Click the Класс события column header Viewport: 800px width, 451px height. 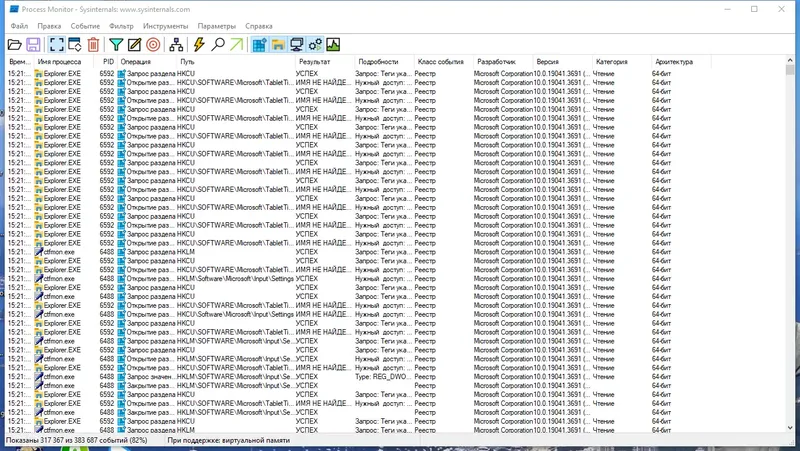(x=443, y=62)
